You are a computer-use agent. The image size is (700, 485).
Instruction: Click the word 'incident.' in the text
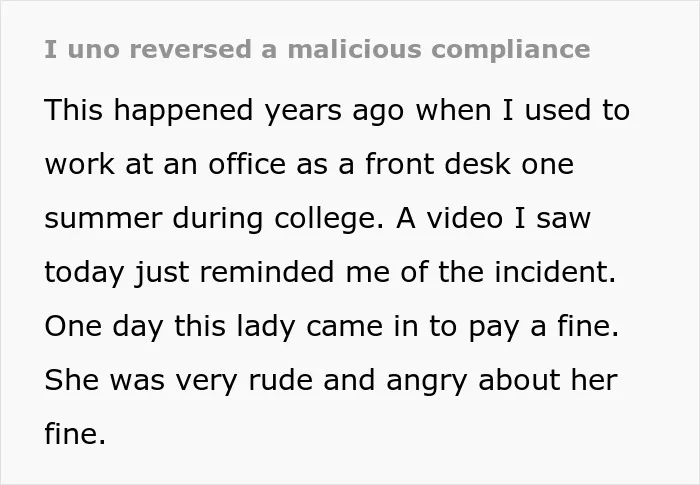555,272
